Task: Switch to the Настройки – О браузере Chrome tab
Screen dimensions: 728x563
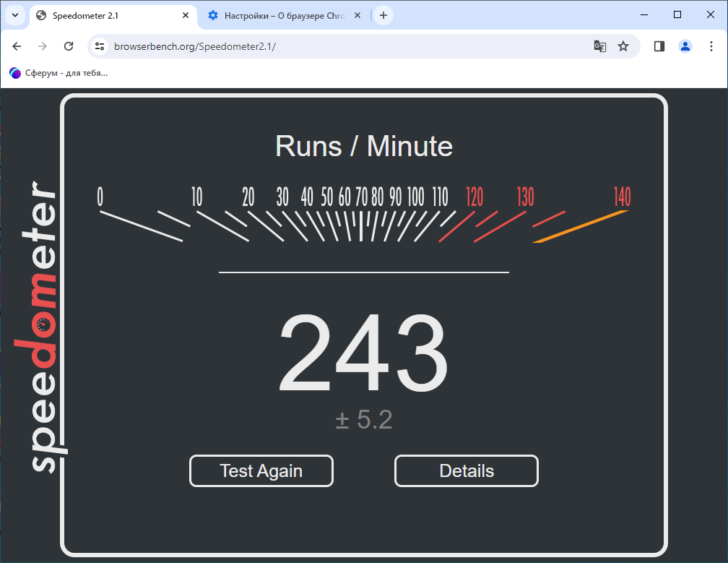Action: pyautogui.click(x=284, y=15)
